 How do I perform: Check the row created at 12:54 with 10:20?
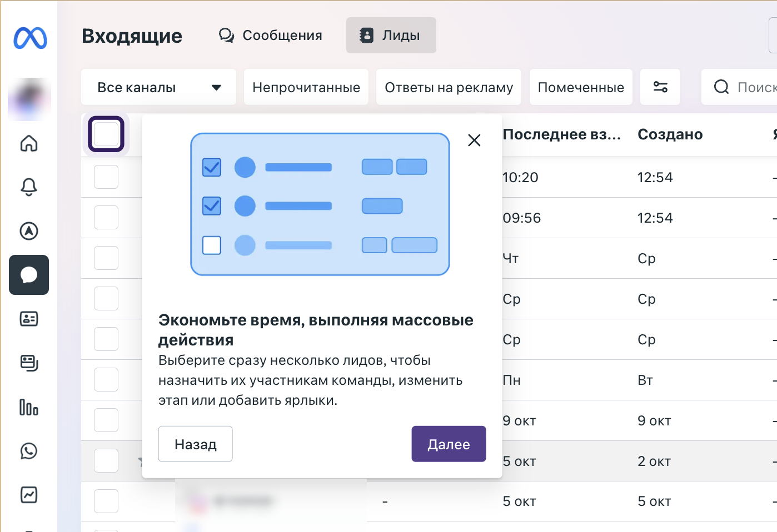click(106, 177)
